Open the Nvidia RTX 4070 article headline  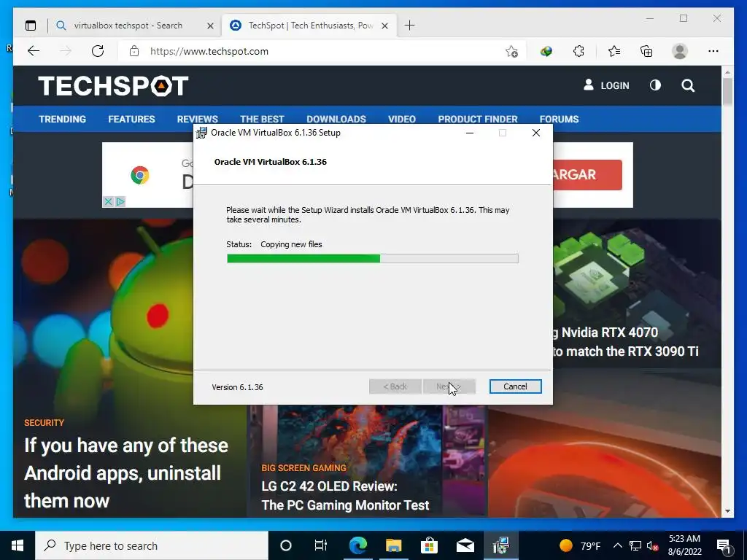625,342
